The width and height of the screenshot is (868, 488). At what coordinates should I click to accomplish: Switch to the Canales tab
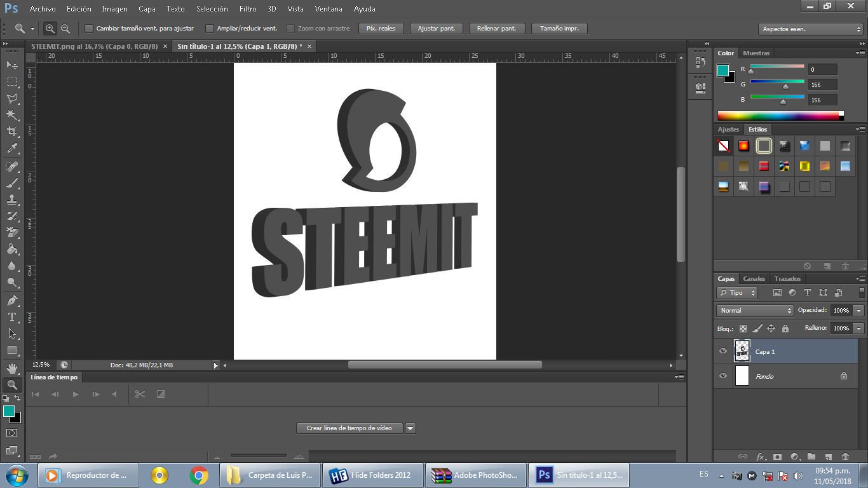(x=754, y=279)
